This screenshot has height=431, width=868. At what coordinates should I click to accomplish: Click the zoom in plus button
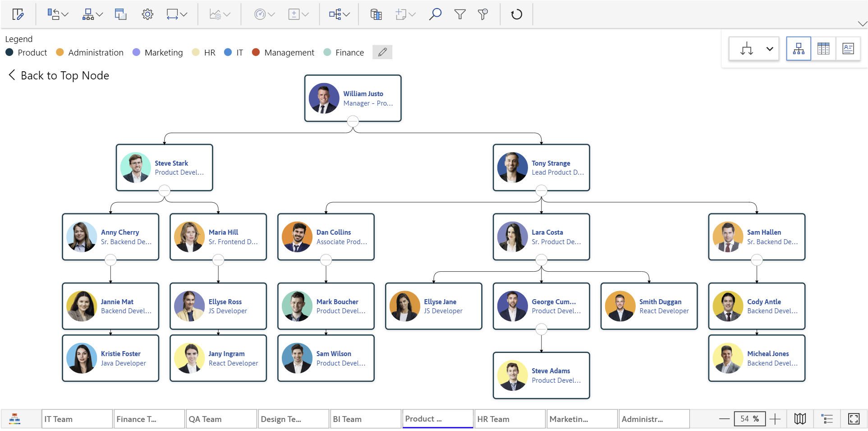pos(775,419)
